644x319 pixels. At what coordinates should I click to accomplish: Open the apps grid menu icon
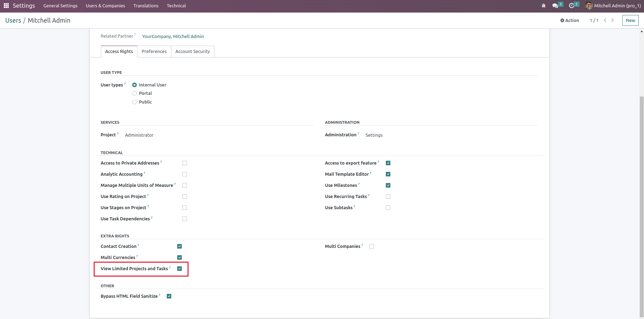(6, 6)
